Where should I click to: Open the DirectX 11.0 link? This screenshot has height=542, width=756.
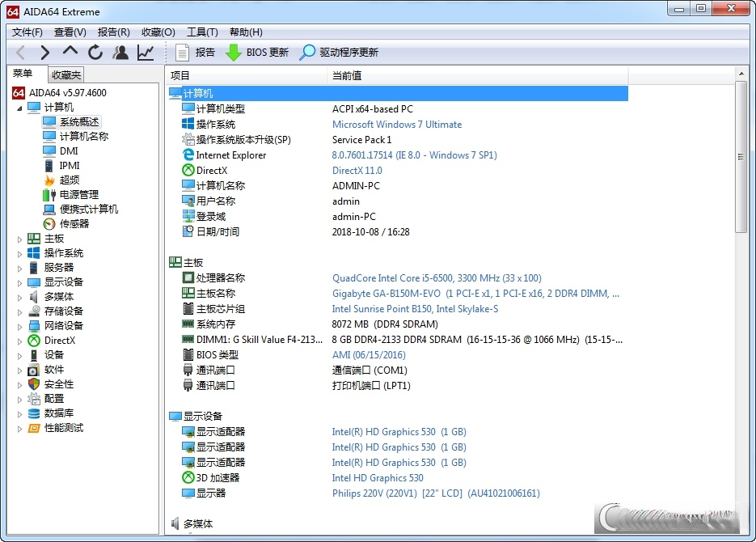pos(357,171)
